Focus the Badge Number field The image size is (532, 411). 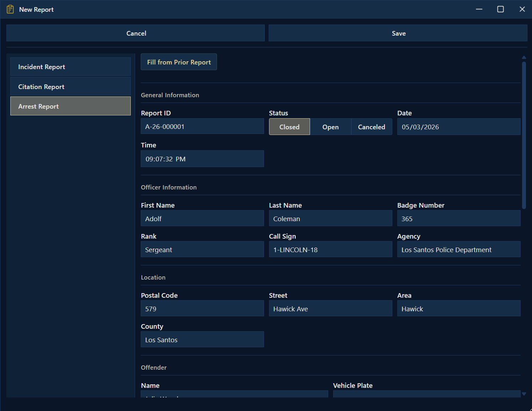[458, 218]
